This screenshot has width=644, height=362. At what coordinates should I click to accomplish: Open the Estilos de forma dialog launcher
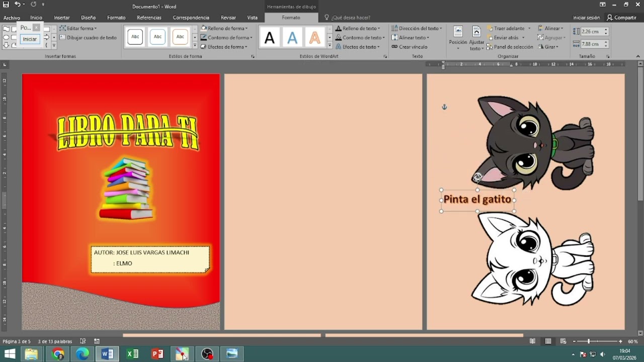point(253,56)
